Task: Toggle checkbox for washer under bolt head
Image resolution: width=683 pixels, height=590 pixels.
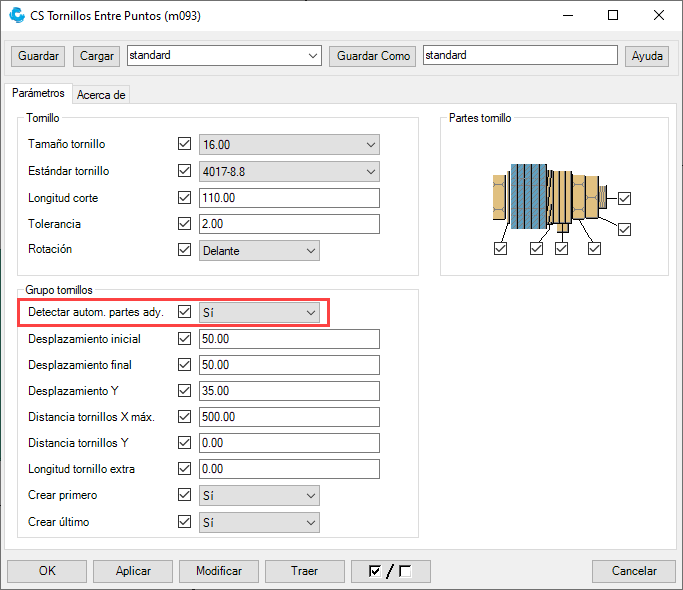Action: (501, 249)
